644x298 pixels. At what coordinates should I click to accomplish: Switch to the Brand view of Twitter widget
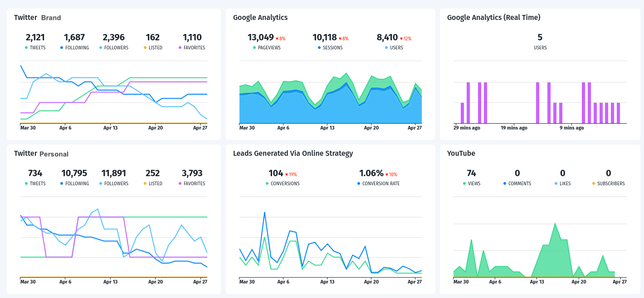click(x=51, y=18)
